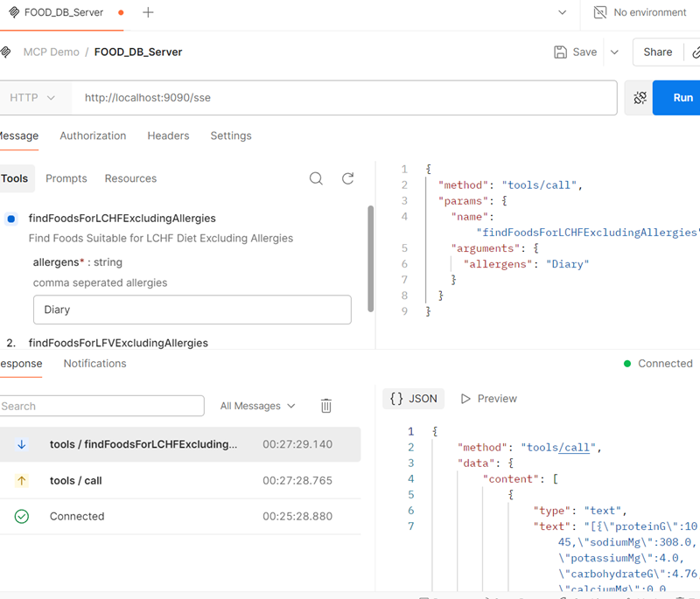Click the Save disk icon

point(561,52)
